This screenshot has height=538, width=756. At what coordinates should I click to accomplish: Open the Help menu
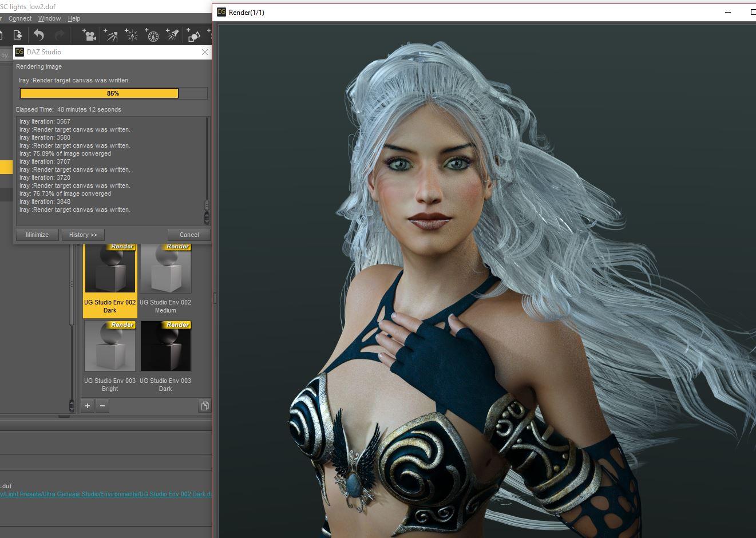74,18
